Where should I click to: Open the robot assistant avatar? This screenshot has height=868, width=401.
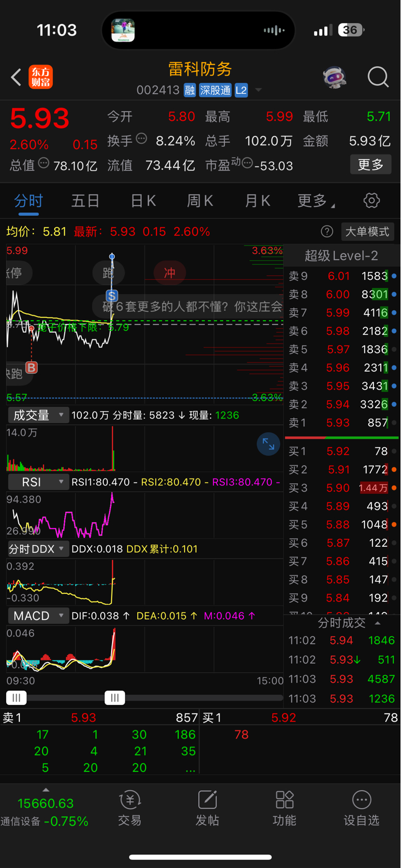click(334, 77)
